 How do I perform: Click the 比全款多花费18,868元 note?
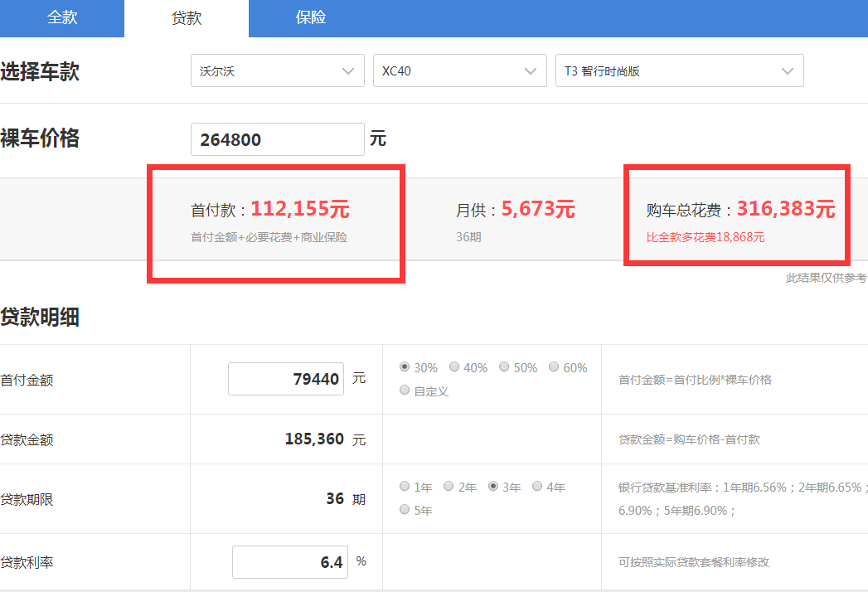point(706,238)
